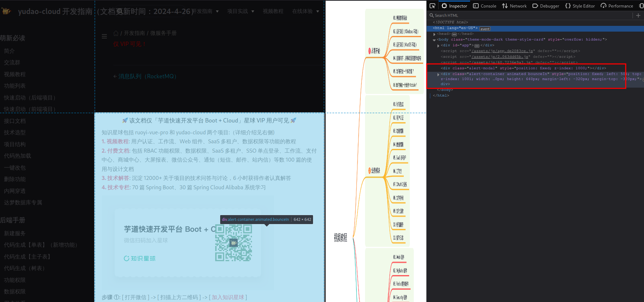The height and width of the screenshot is (302, 644).
Task: Click the 视频教程 link in the popup
Action: 118,141
